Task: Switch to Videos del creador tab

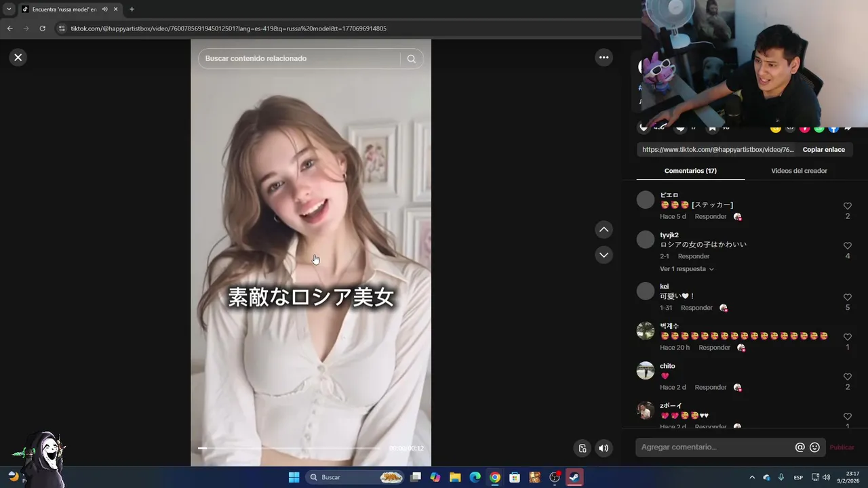Action: (x=799, y=171)
